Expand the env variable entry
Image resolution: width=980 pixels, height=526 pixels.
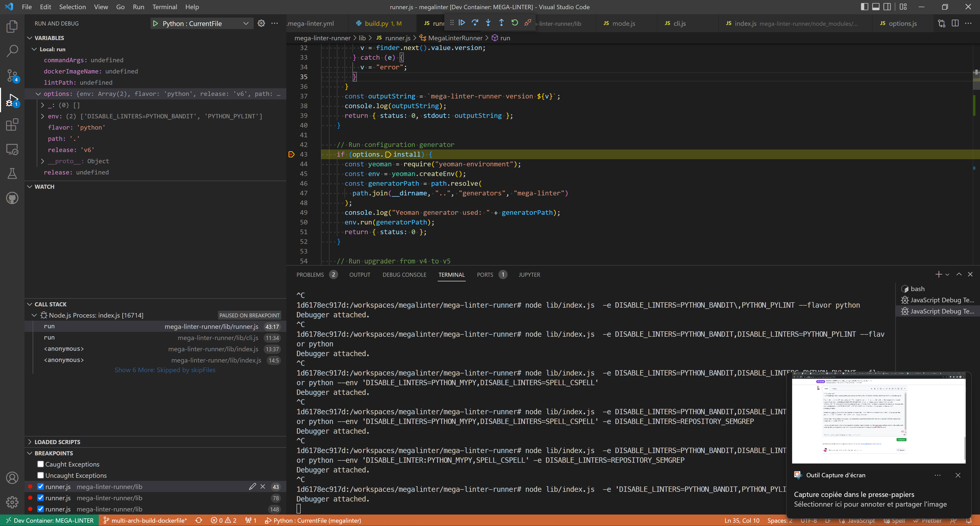[x=42, y=116]
